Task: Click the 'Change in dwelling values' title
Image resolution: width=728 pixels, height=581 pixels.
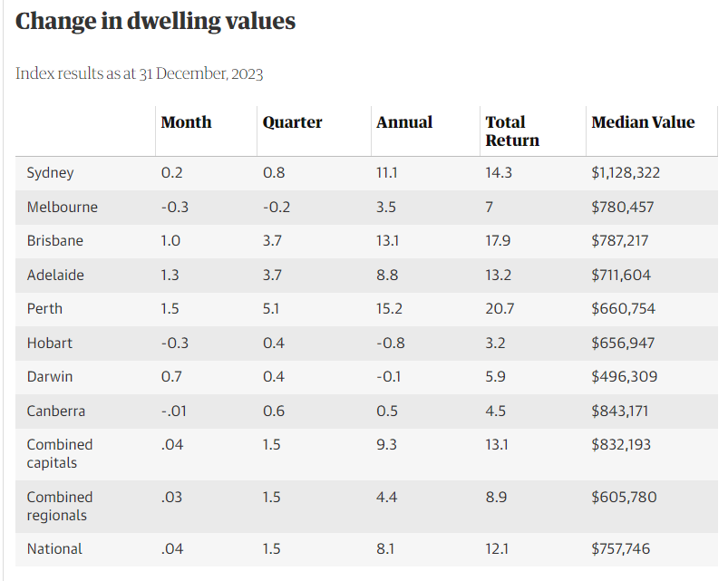Action: tap(156, 22)
